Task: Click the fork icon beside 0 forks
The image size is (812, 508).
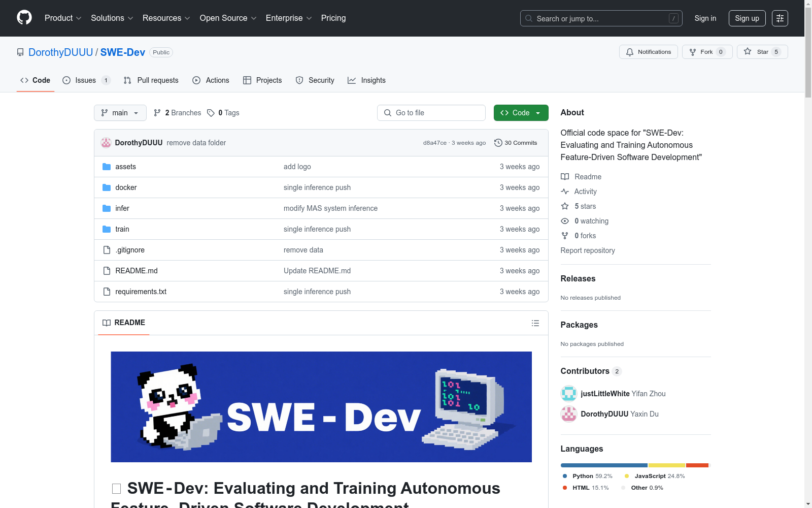Action: coord(565,236)
